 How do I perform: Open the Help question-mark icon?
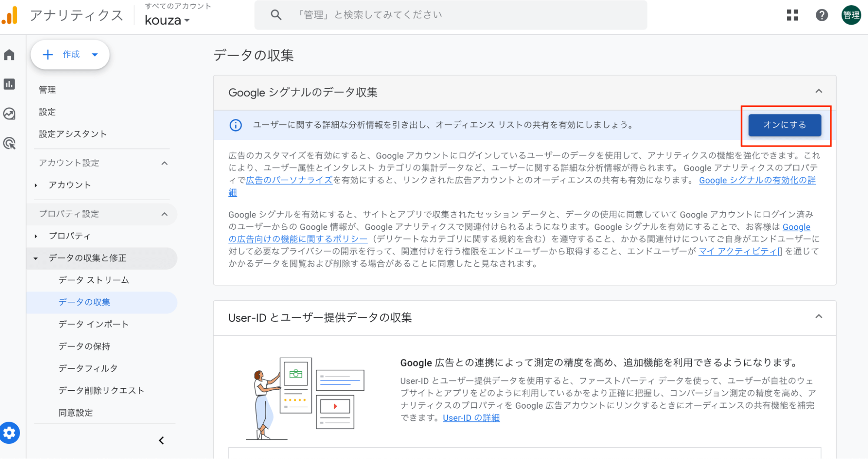[x=822, y=14]
